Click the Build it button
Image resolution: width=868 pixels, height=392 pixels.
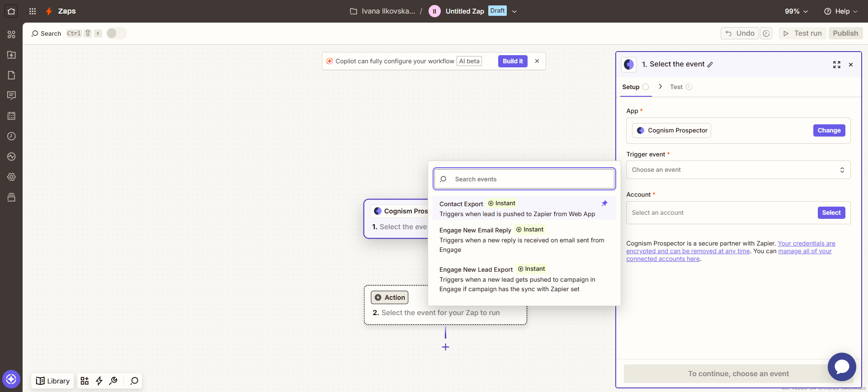pyautogui.click(x=513, y=61)
